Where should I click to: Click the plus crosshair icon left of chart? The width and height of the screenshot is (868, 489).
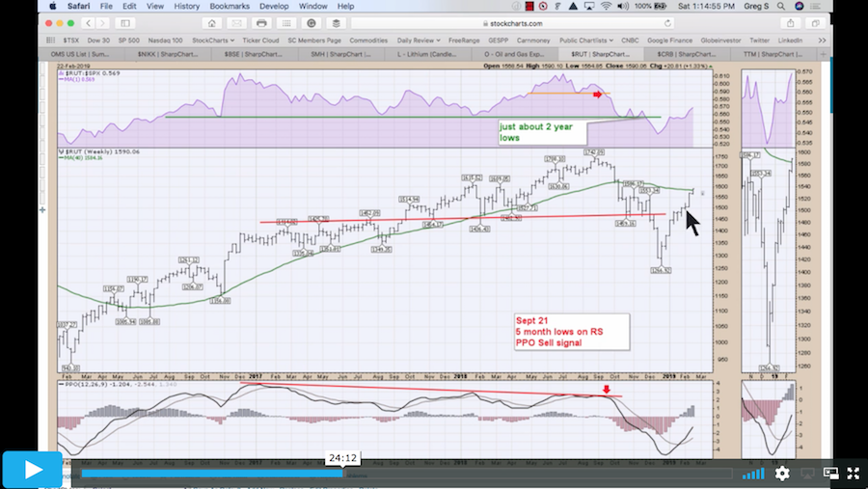pos(42,210)
